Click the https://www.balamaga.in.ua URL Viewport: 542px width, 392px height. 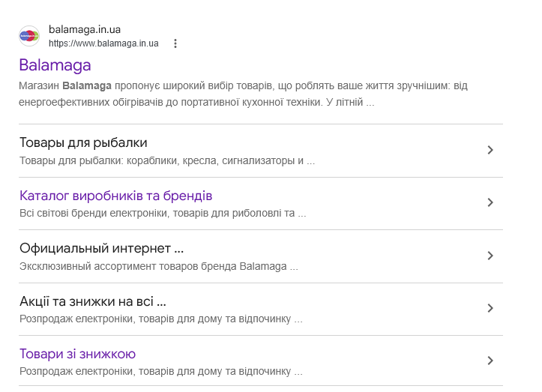pyautogui.click(x=103, y=43)
